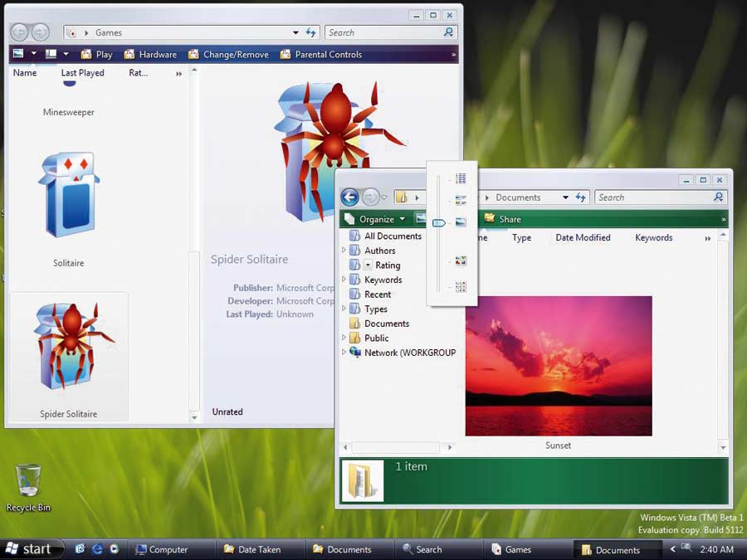Click the refresh icon in the Games address bar
Viewport: 747px width, 560px height.
(311, 32)
